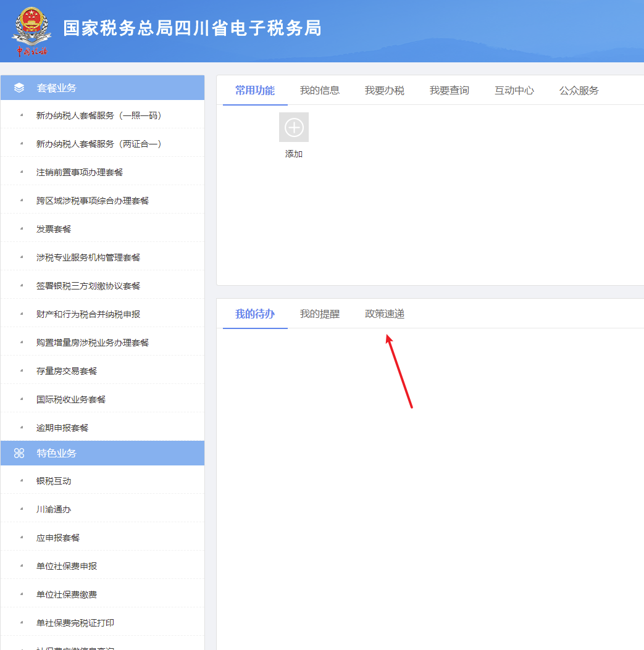
Task: Switch to the 我的提醒 tab
Action: coord(320,314)
